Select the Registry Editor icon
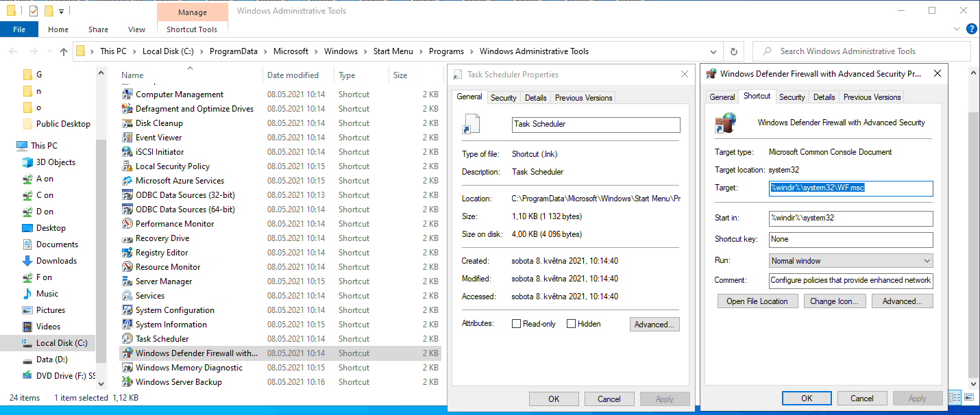This screenshot has height=415, width=980. point(127,253)
